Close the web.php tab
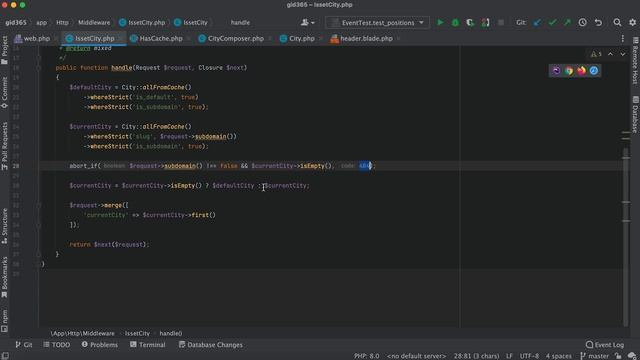 pos(56,39)
